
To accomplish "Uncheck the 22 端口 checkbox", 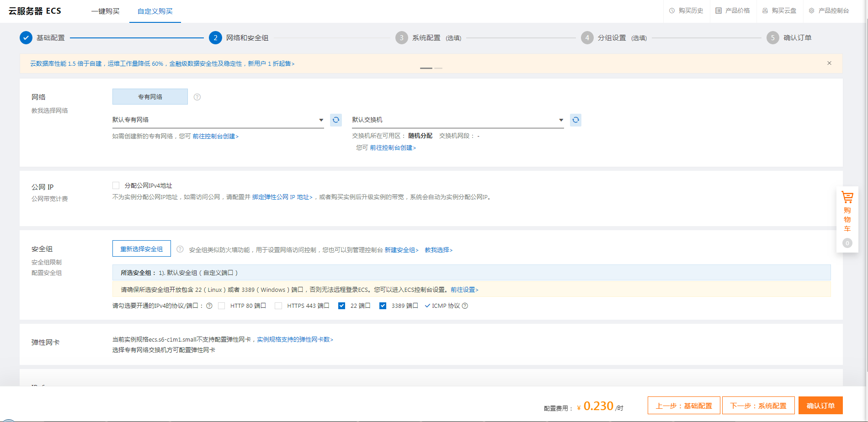I will click(x=341, y=306).
